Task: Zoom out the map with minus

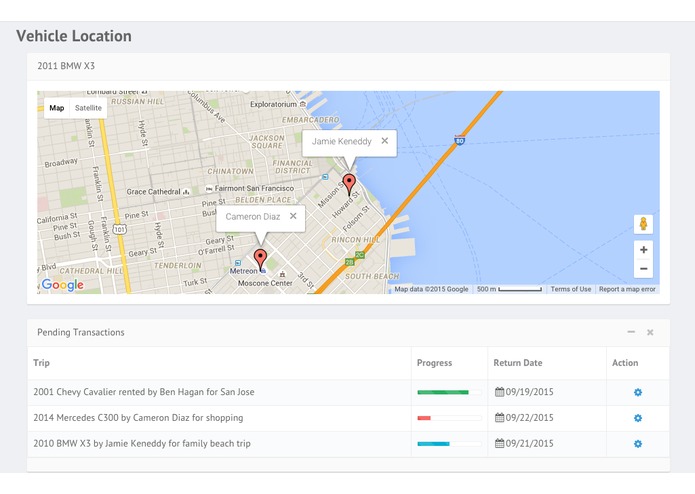Action: (644, 268)
